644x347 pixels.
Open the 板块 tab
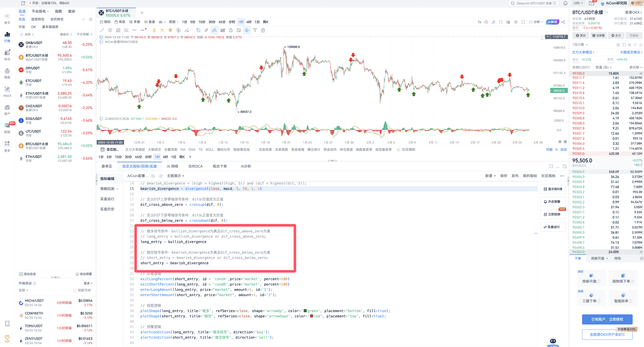(71, 11)
